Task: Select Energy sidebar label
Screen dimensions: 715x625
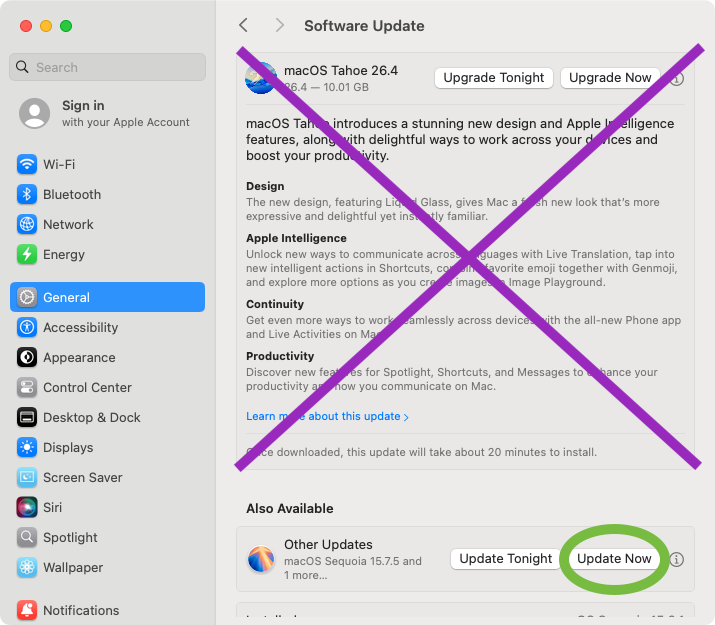Action: tap(64, 254)
